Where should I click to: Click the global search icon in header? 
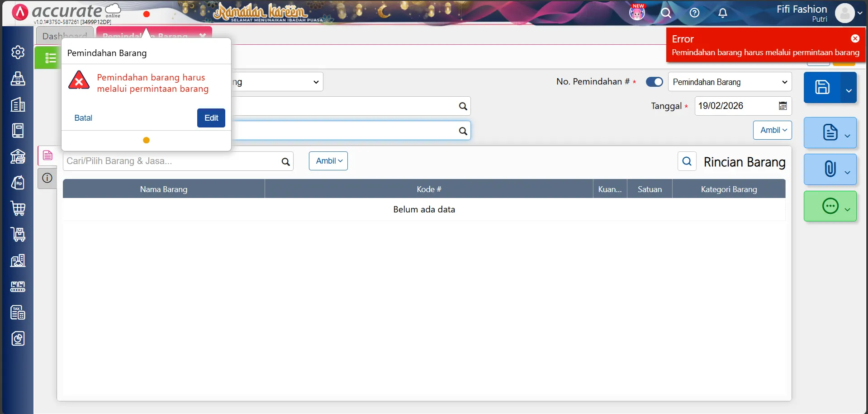(665, 13)
